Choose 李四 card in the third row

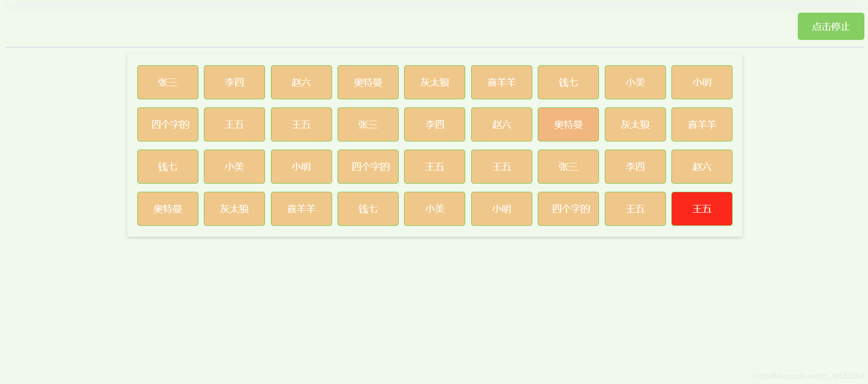[x=635, y=166]
